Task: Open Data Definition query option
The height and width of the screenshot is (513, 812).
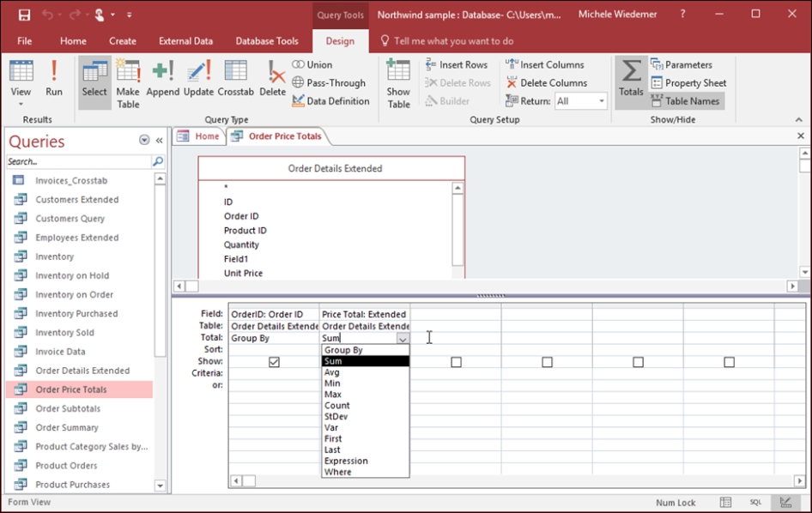Action: pyautogui.click(x=331, y=101)
